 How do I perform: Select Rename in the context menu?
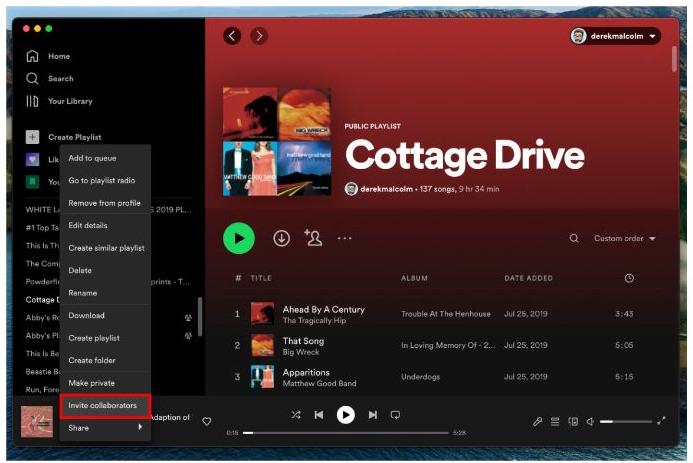coord(105,293)
